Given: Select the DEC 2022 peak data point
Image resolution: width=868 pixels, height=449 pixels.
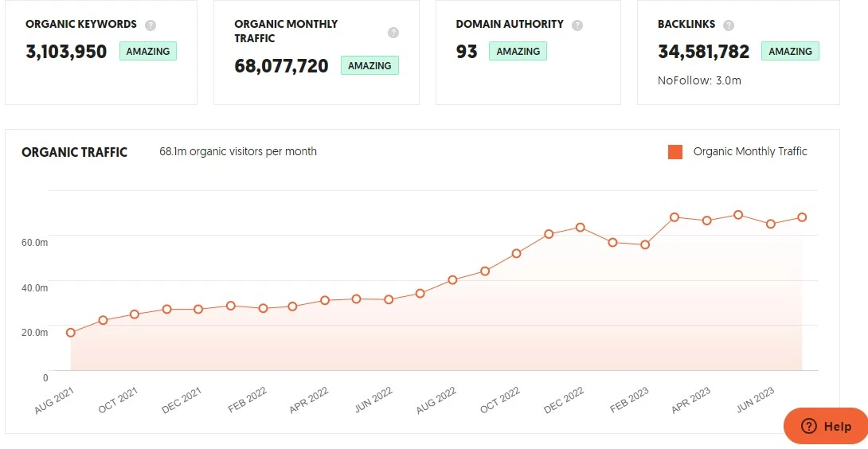Looking at the screenshot, I should [x=581, y=228].
